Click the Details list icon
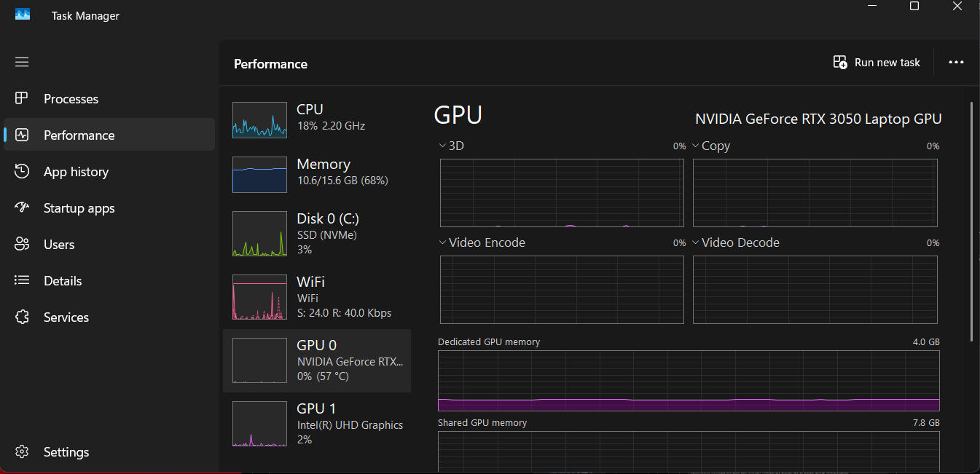Image resolution: width=980 pixels, height=474 pixels. tap(22, 280)
